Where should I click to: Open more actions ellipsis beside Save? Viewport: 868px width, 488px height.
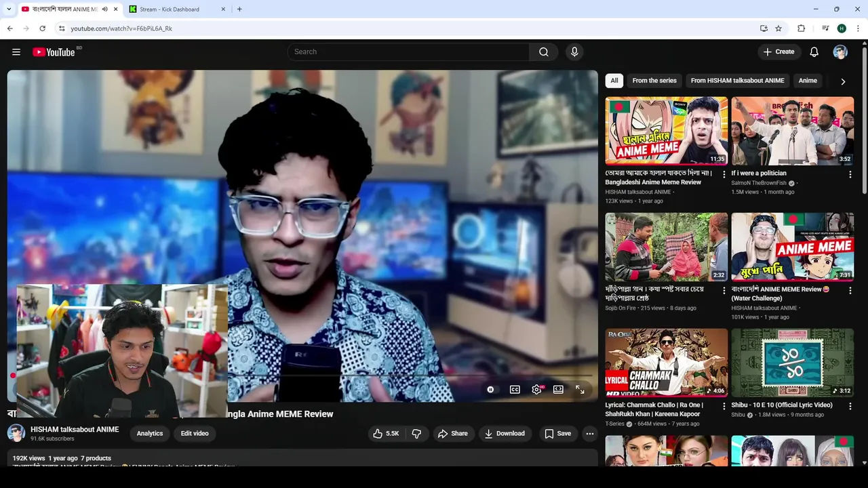(x=590, y=434)
